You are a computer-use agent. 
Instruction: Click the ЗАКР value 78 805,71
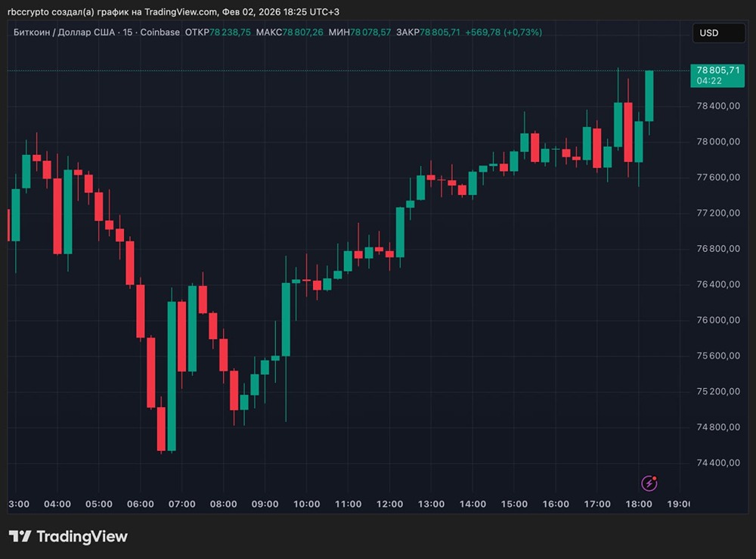440,33
